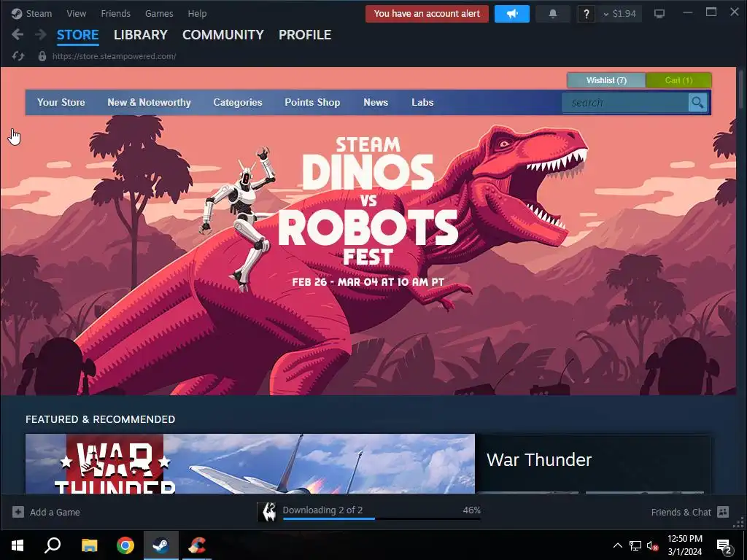
Task: Click the store URL address text
Action: coord(115,56)
